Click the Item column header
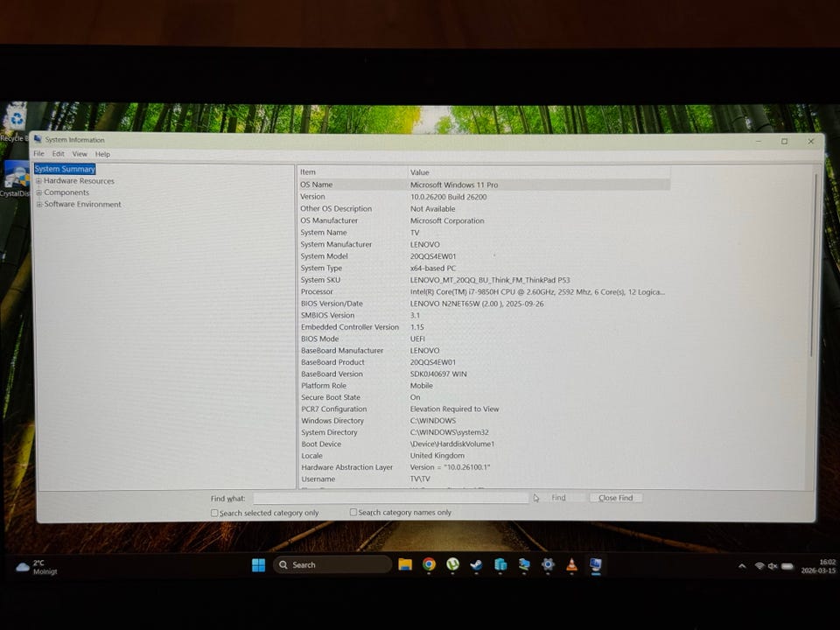This screenshot has width=840, height=630. 352,172
